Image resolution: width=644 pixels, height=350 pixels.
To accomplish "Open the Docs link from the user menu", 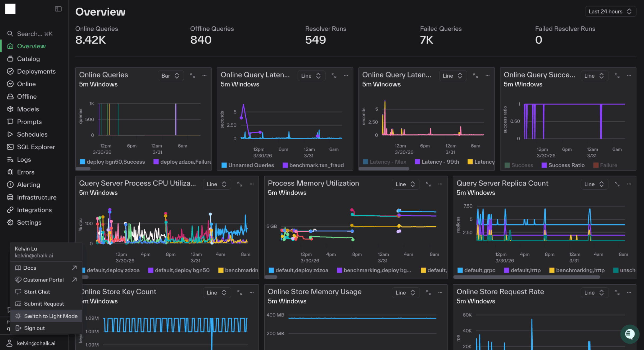I will 30,268.
